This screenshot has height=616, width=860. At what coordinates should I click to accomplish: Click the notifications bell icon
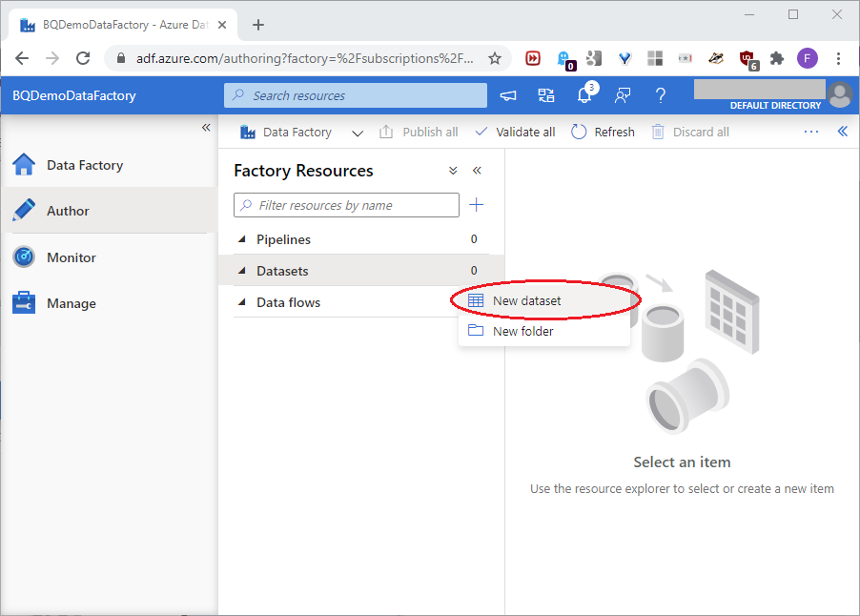(x=584, y=95)
